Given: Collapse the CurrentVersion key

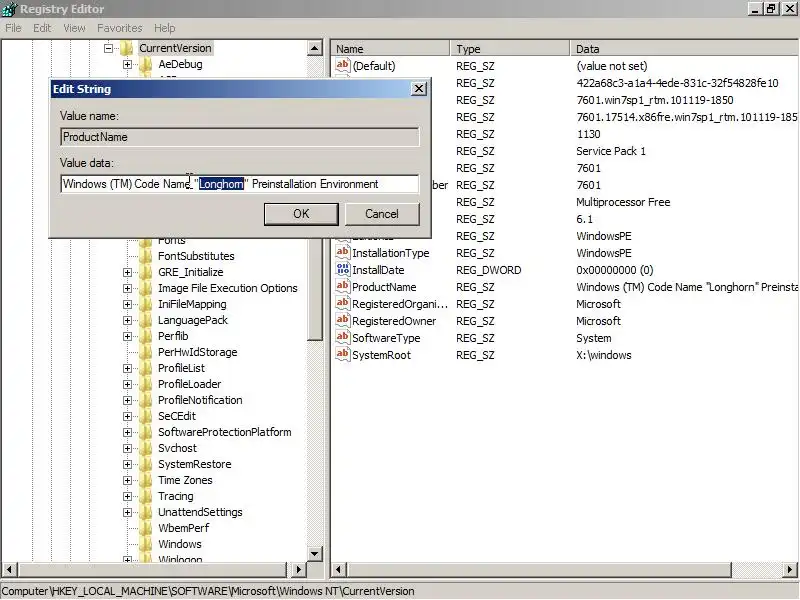Looking at the screenshot, I should tap(108, 48).
